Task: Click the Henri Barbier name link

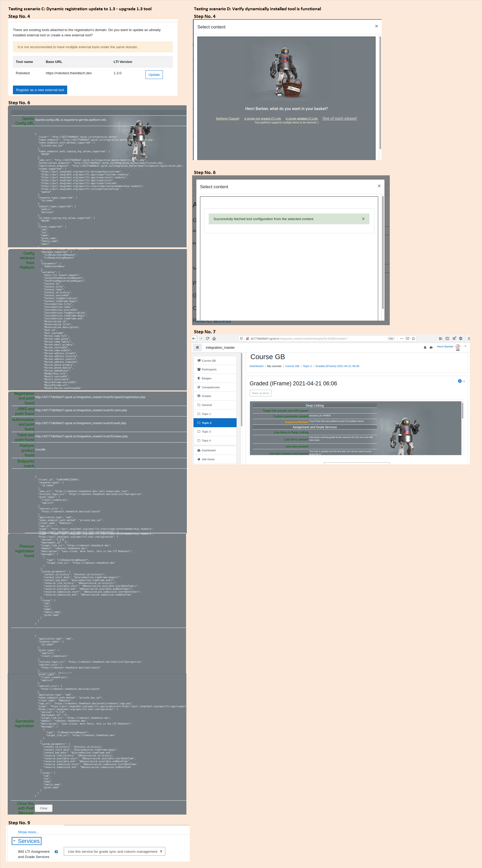Action: [x=445, y=346]
